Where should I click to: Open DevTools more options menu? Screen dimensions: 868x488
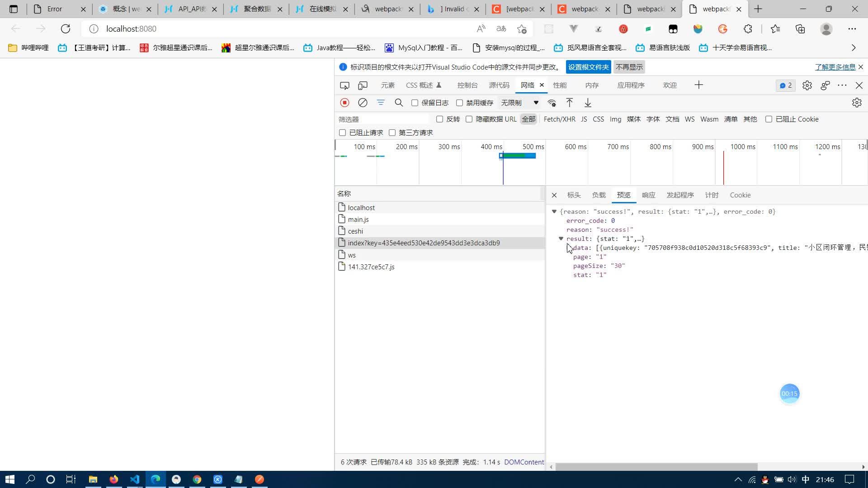[x=842, y=85]
